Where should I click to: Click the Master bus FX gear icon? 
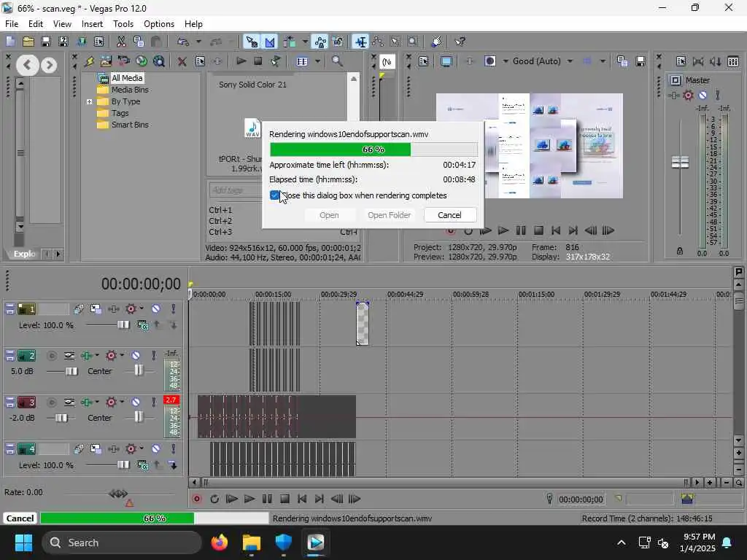[x=688, y=96]
